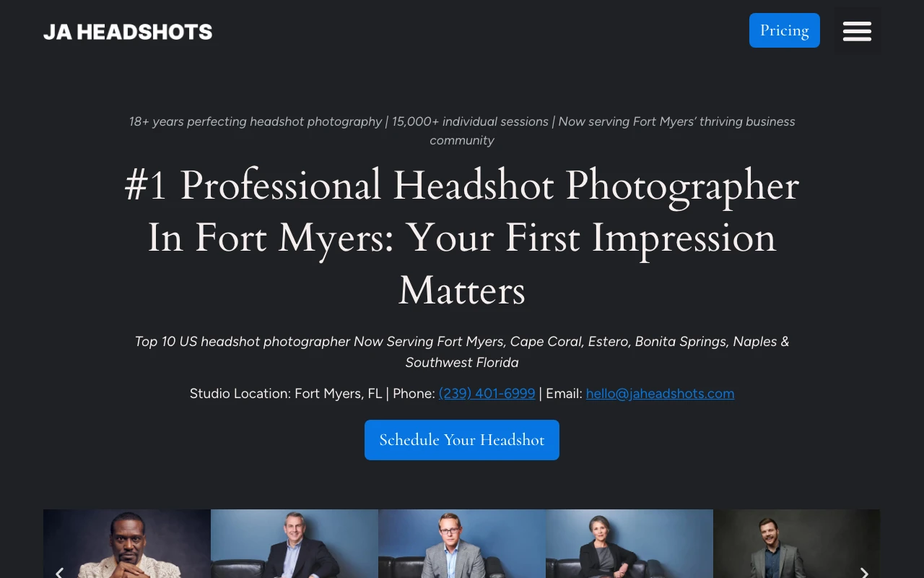The height and width of the screenshot is (578, 924).
Task: Click the carousel next arrow
Action: [864, 572]
